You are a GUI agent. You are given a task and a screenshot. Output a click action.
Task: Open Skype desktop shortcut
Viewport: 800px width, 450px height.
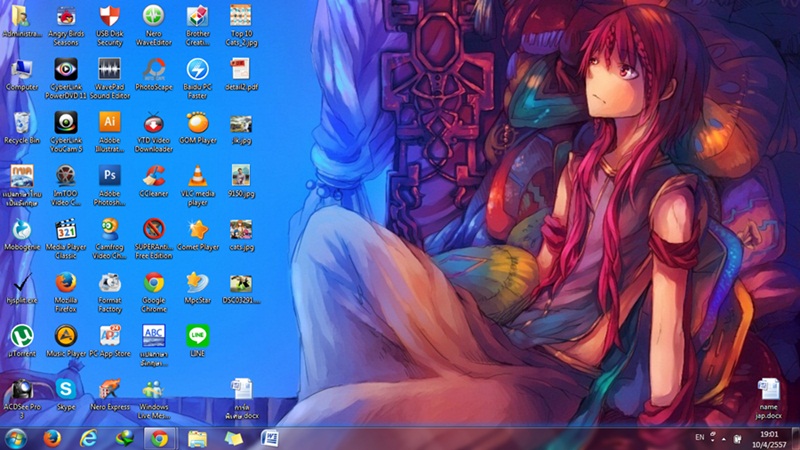(x=66, y=394)
